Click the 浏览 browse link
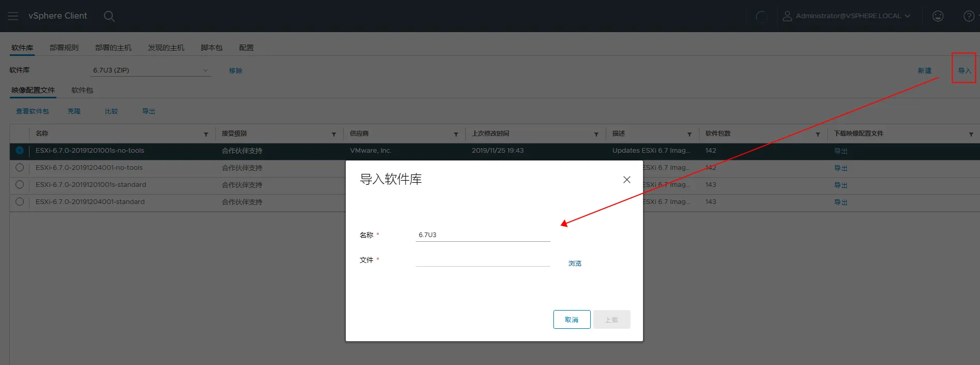This screenshot has height=365, width=980. coord(575,264)
